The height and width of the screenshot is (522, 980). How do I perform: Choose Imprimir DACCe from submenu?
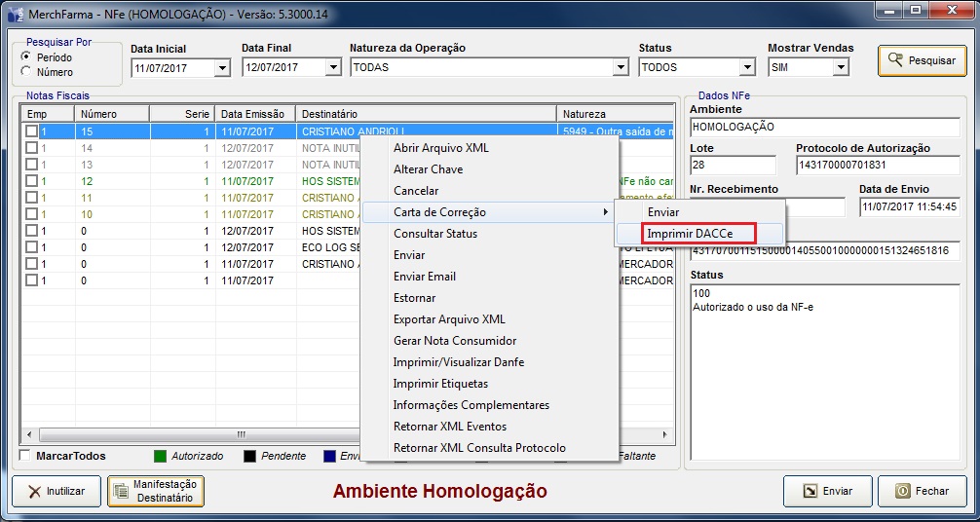point(690,234)
